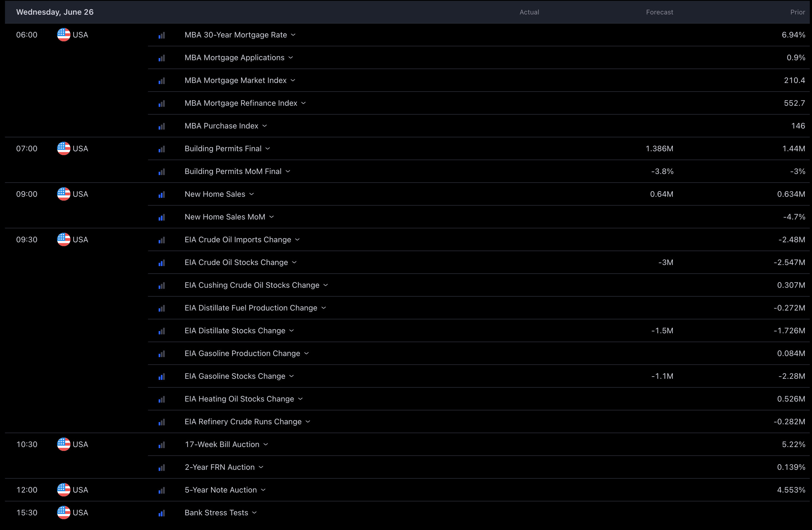Click importance bars icon beside 5-Year Note Auction
The image size is (812, 530).
162,490
